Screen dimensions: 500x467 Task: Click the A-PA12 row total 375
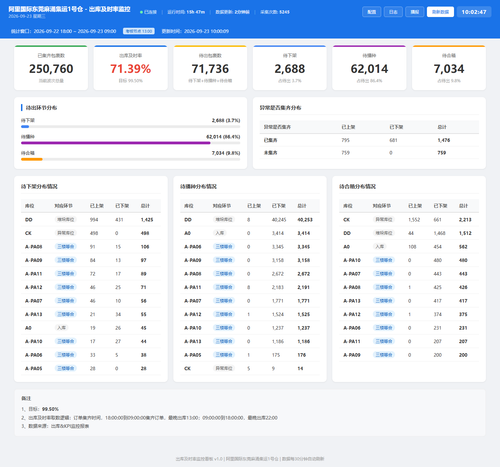[463, 314]
